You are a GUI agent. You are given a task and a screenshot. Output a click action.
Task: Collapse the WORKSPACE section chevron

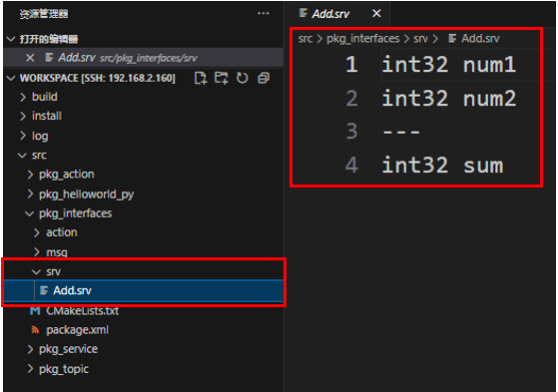(x=11, y=78)
